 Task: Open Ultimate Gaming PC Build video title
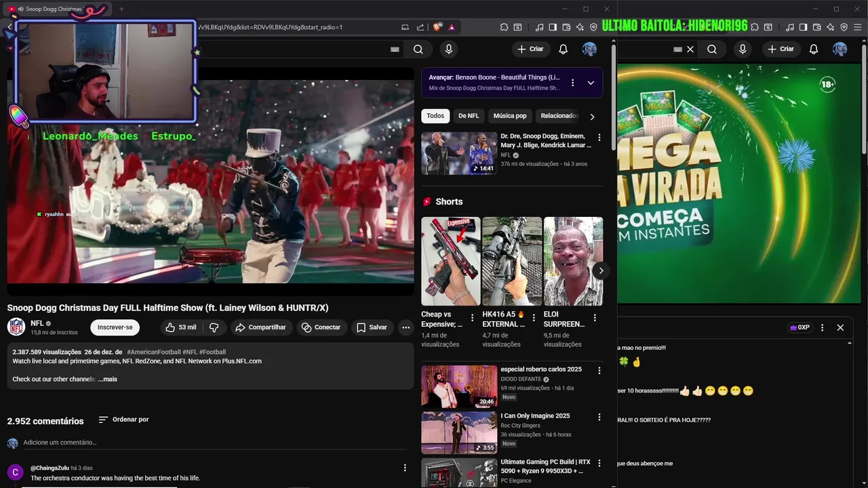pos(545,466)
